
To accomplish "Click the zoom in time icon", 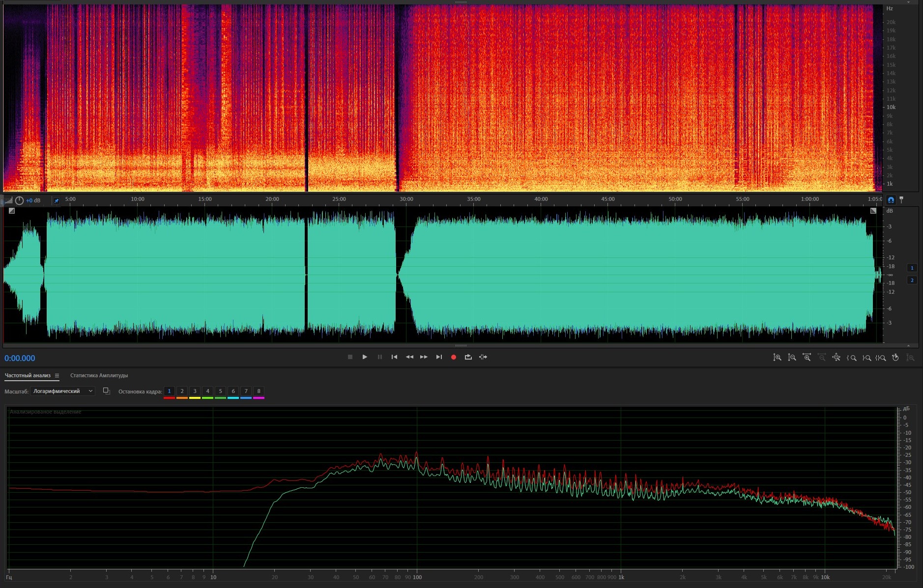I will (x=807, y=358).
